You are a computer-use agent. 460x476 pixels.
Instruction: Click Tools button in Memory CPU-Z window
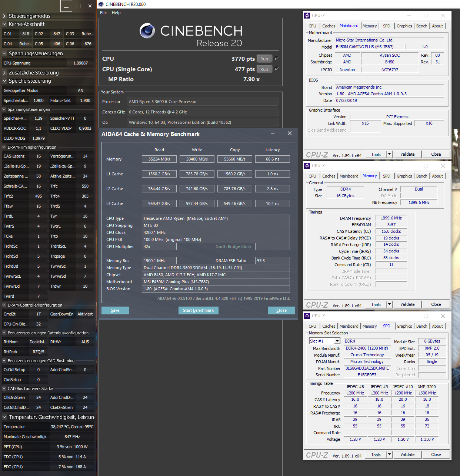(x=376, y=304)
